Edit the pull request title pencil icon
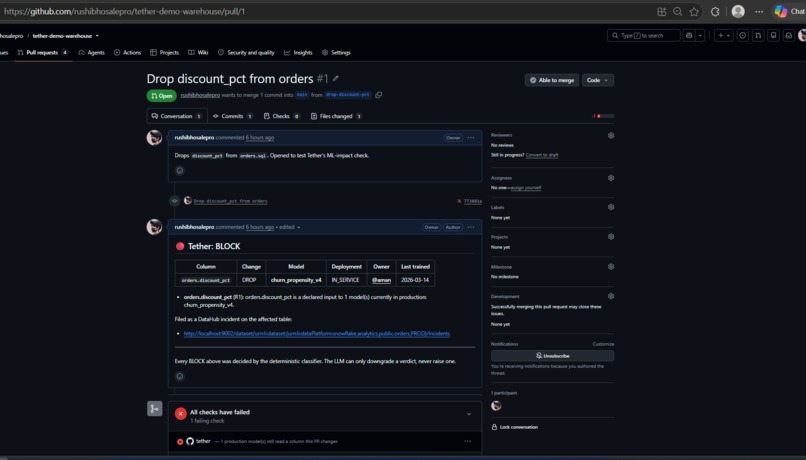This screenshot has width=806, height=460. (336, 79)
